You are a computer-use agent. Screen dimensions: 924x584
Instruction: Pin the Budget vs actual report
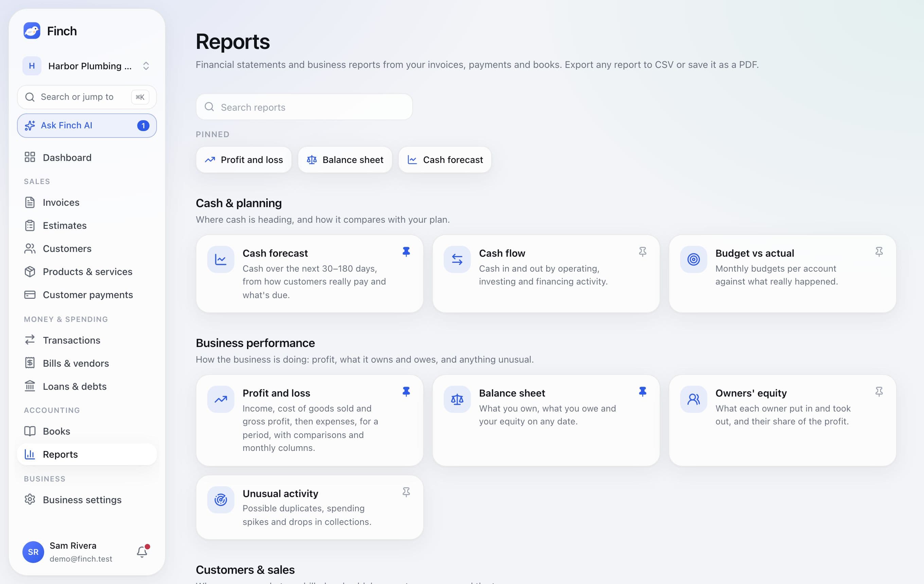(x=879, y=252)
